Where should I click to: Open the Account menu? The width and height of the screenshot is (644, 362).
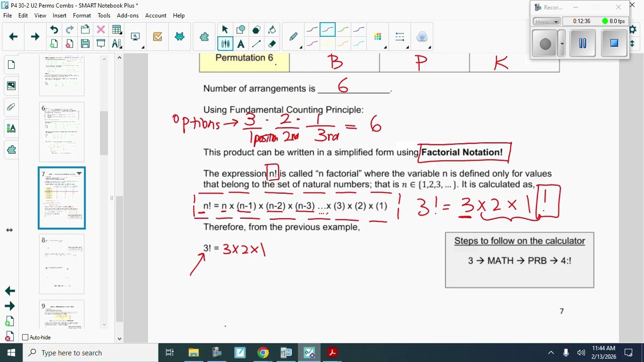point(156,16)
